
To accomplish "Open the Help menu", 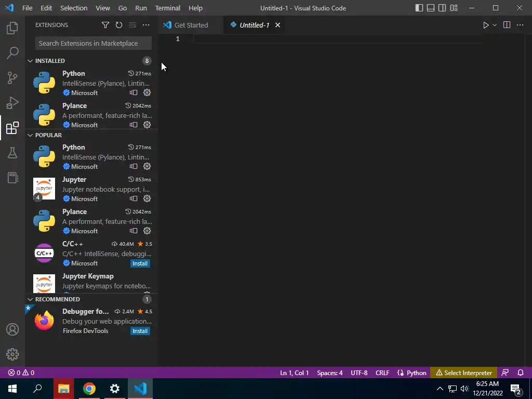I will click(x=195, y=8).
